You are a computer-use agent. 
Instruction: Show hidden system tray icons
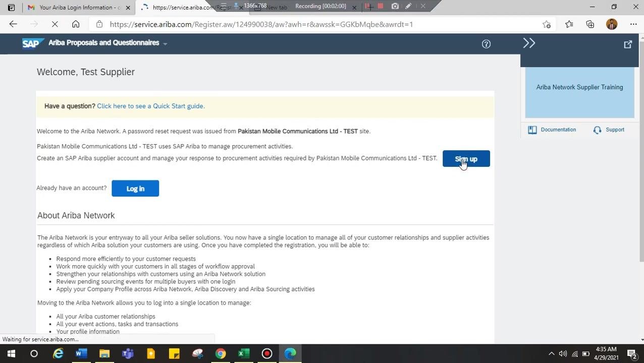[551, 353]
